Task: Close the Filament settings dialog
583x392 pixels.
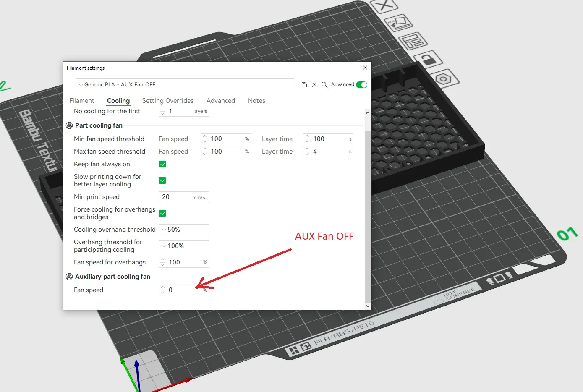Action: tap(365, 68)
